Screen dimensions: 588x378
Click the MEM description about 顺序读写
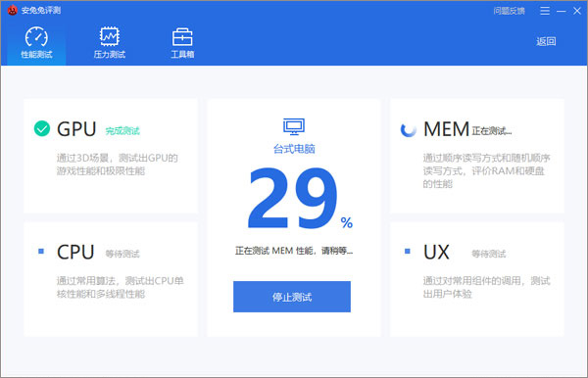pos(487,170)
